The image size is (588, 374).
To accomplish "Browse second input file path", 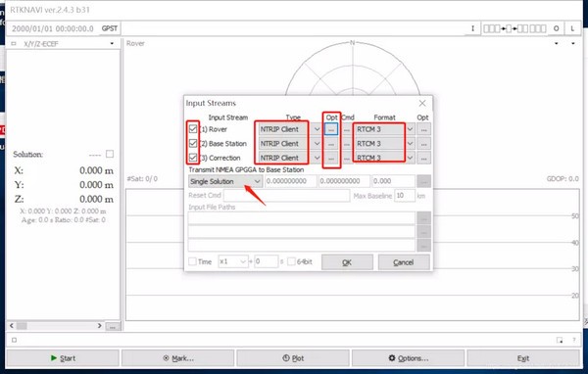I will pos(423,232).
